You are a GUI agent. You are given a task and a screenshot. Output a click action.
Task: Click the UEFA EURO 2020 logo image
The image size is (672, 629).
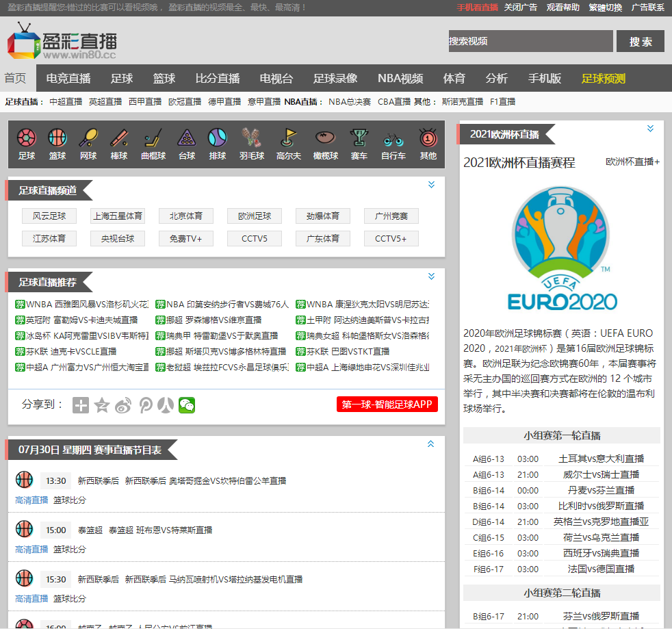[562, 248]
